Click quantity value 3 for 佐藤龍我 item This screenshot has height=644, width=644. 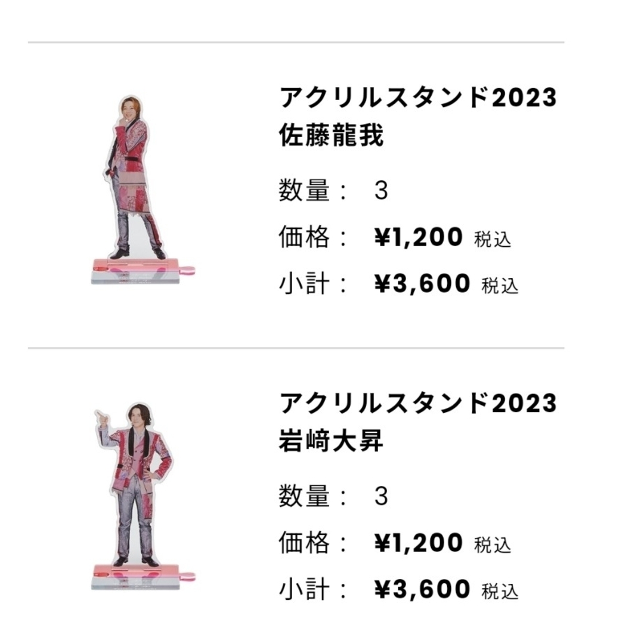click(x=381, y=191)
